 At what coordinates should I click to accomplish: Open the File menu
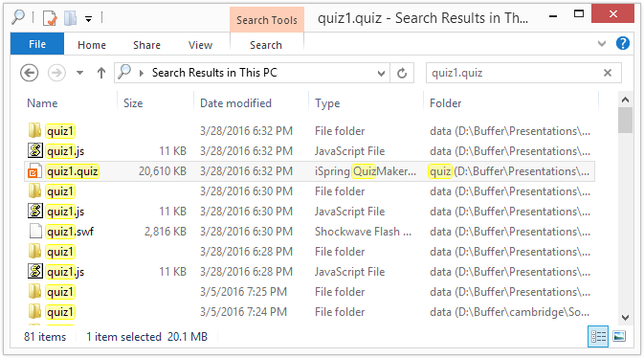(37, 44)
